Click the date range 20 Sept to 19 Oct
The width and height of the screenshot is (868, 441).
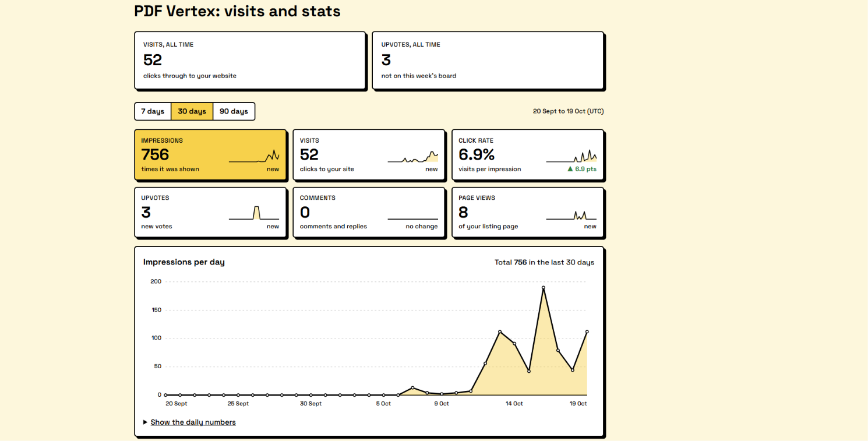(x=568, y=111)
